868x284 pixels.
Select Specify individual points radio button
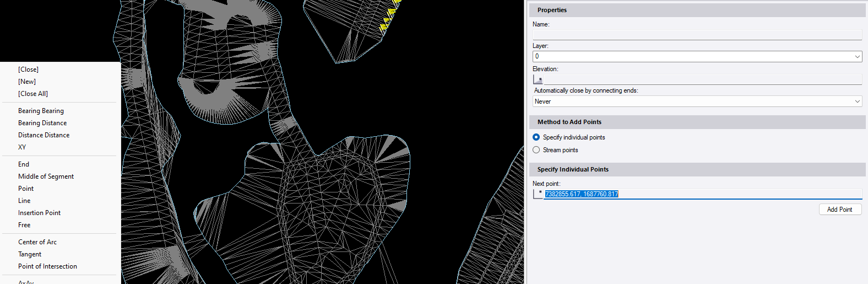pyautogui.click(x=536, y=137)
